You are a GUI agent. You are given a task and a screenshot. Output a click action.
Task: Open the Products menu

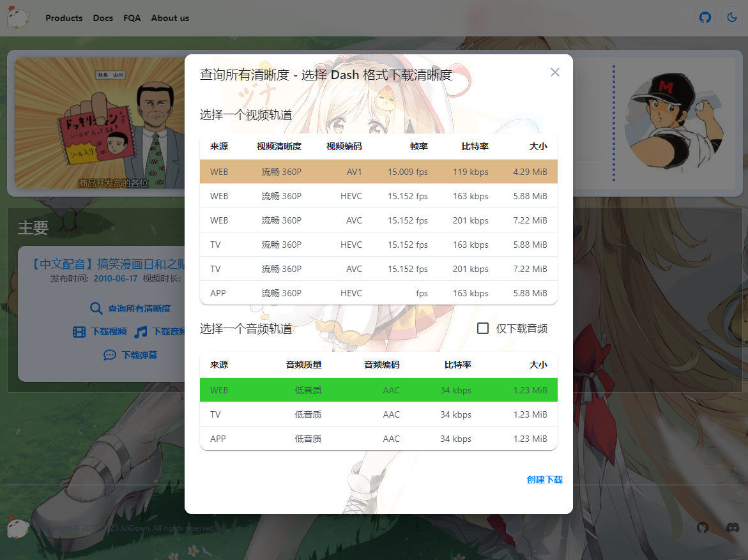coord(64,18)
